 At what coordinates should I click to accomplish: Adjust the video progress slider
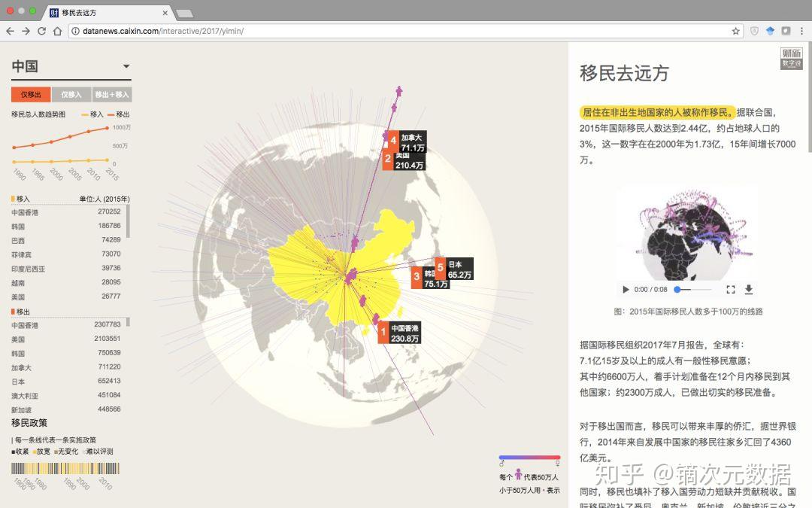pos(692,289)
